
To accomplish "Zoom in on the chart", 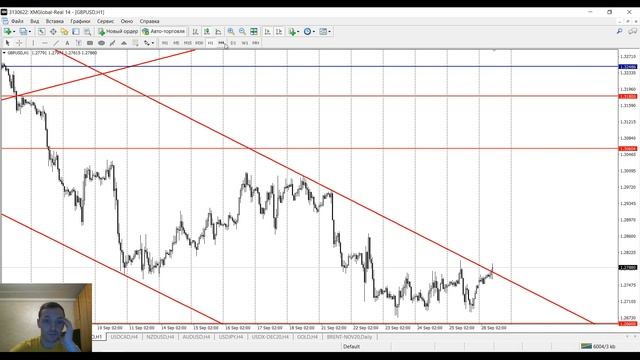I will tap(231, 31).
